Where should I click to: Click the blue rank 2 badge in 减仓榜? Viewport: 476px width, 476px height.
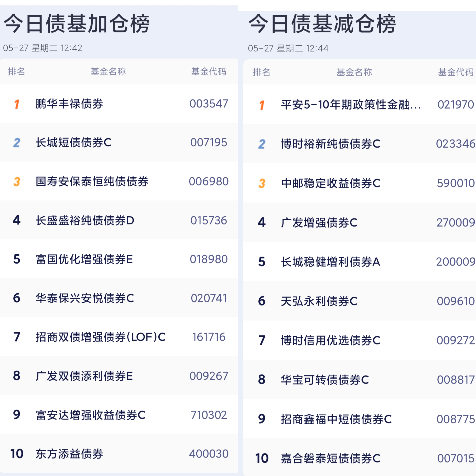point(262,144)
